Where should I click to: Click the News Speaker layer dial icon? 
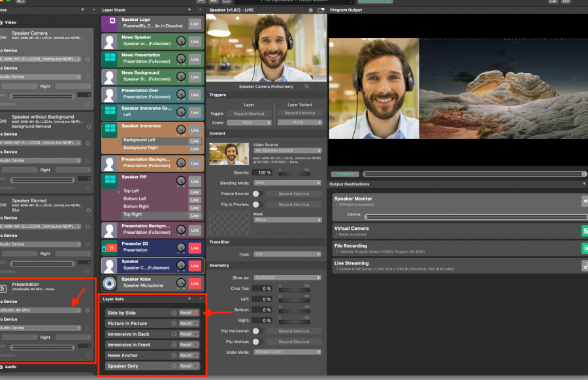click(x=181, y=41)
